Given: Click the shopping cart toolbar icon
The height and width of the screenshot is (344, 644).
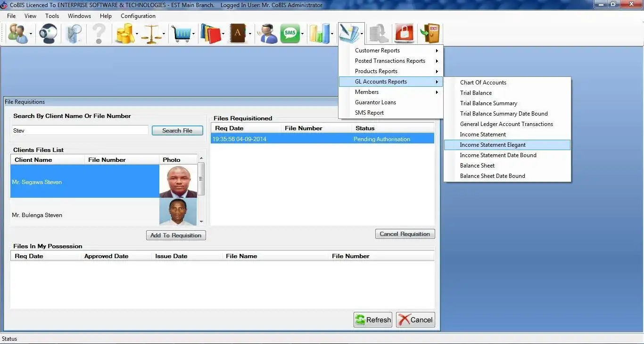Looking at the screenshot, I should (181, 34).
